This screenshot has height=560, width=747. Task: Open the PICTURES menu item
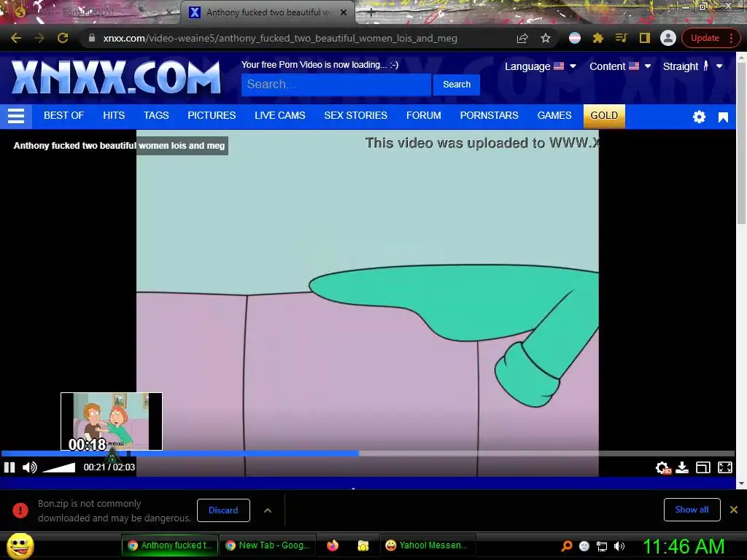[212, 116]
